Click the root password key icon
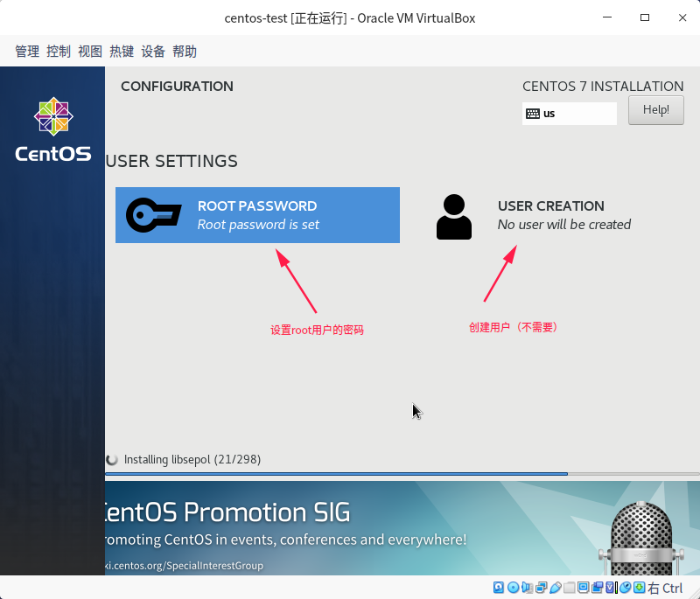The image size is (700, 599). (x=154, y=215)
